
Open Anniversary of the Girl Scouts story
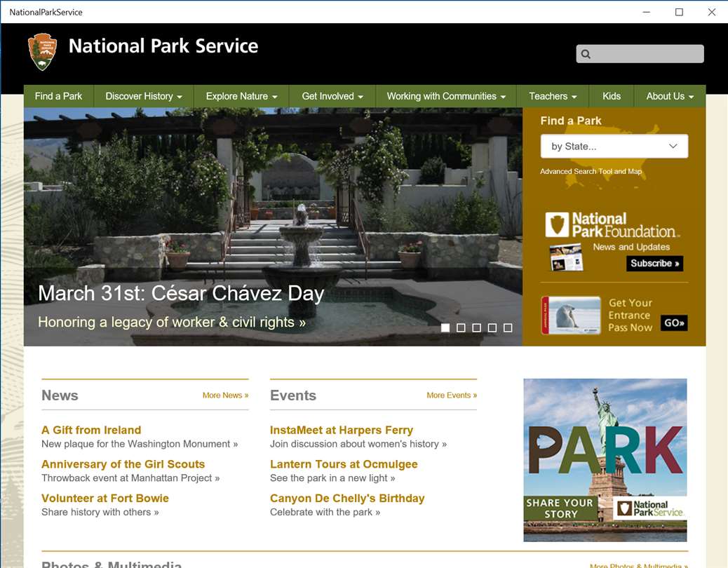(123, 464)
